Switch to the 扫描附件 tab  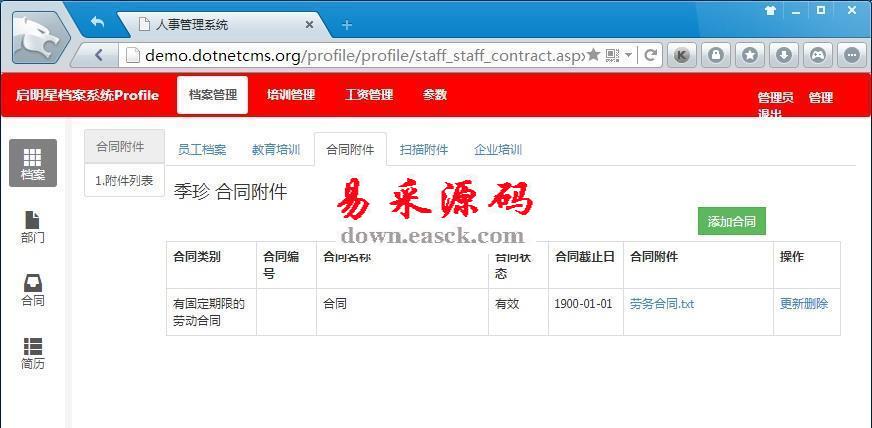coord(424,150)
